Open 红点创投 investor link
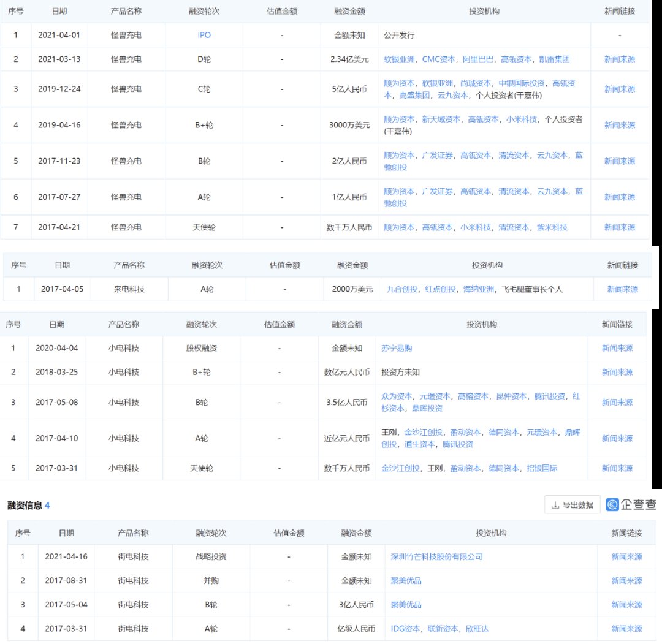The width and height of the screenshot is (662, 644). [440, 289]
